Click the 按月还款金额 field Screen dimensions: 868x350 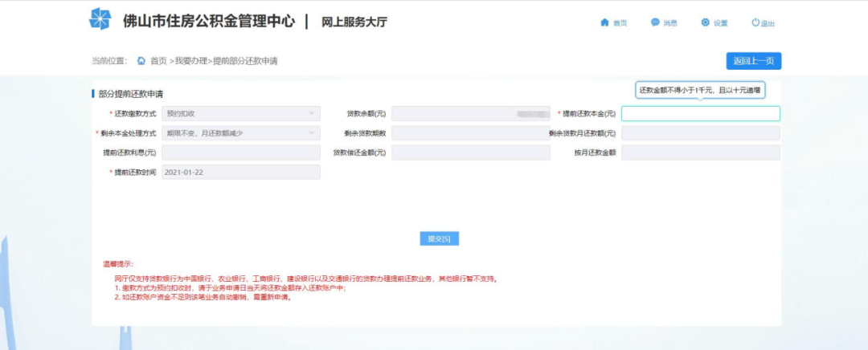coord(700,153)
